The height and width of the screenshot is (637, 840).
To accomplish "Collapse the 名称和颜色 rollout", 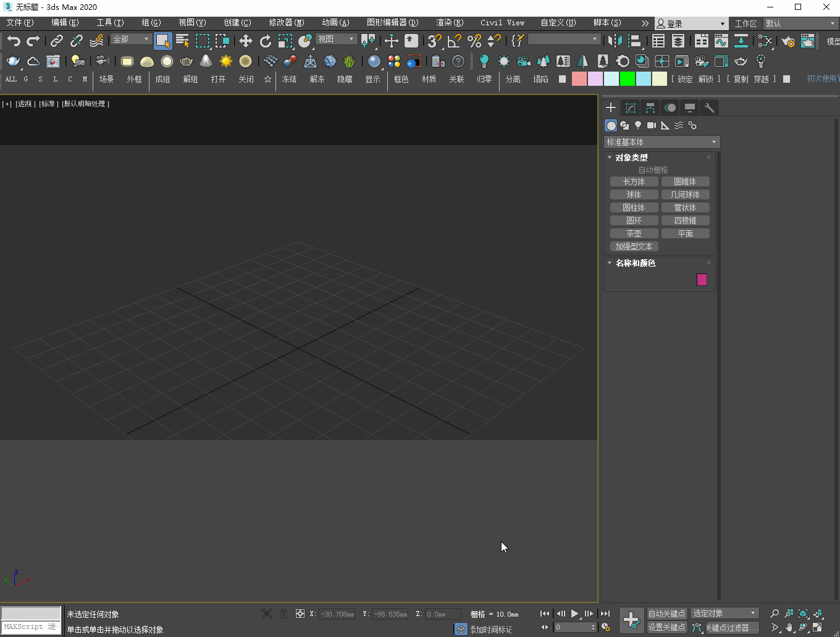I will pyautogui.click(x=635, y=263).
